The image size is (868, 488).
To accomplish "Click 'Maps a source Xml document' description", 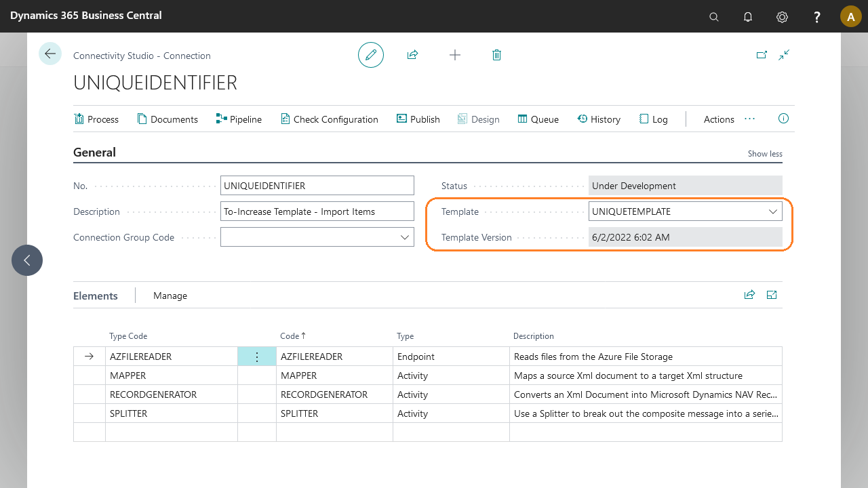I will [628, 375].
